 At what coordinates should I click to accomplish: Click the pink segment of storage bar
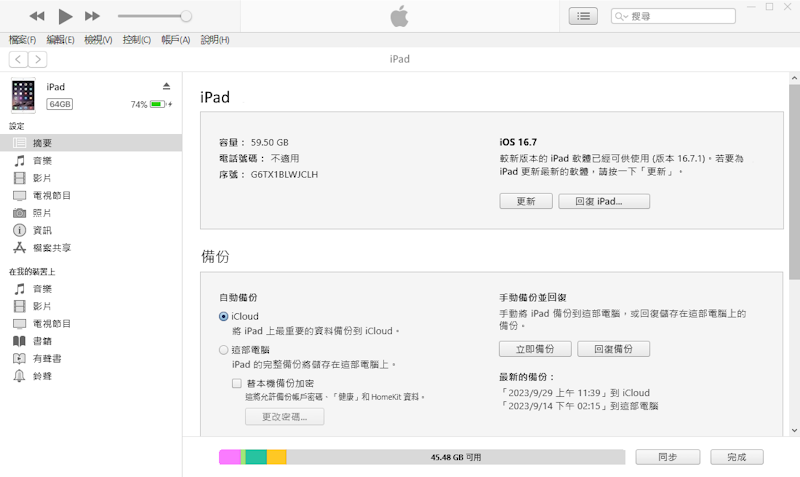[x=230, y=457]
